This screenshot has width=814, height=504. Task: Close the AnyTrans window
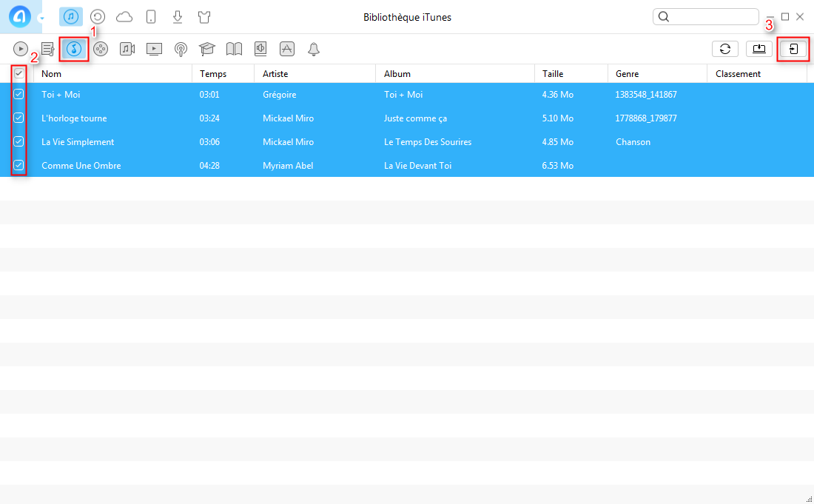pos(800,17)
